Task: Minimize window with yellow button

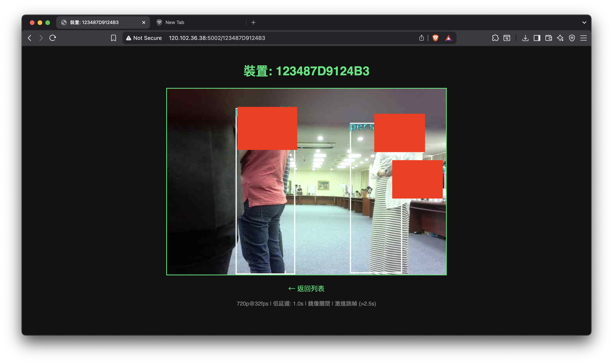Action: [40, 23]
